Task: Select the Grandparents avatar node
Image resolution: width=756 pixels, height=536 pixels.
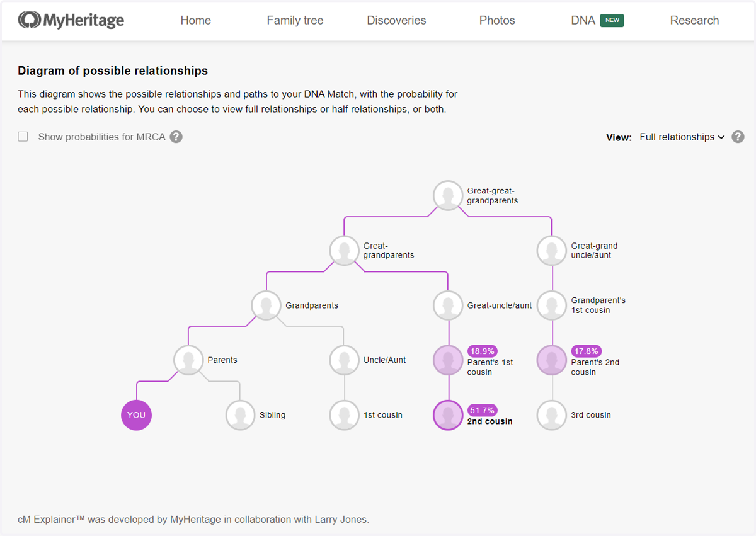Action: [x=266, y=305]
